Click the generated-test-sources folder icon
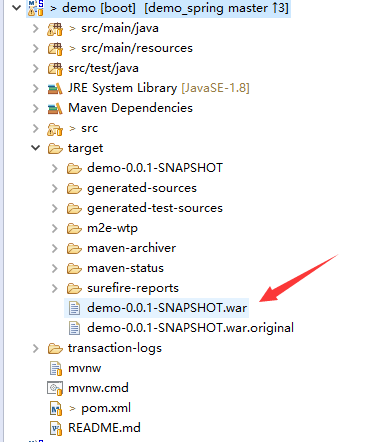The height and width of the screenshot is (442, 392). point(74,209)
